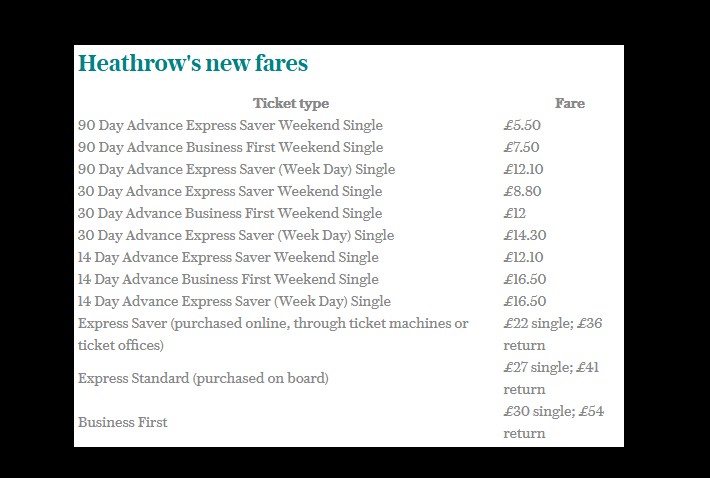Click 90 Day Advance Express Saver (Week Day) Single
The width and height of the screenshot is (710, 478).
tap(236, 169)
